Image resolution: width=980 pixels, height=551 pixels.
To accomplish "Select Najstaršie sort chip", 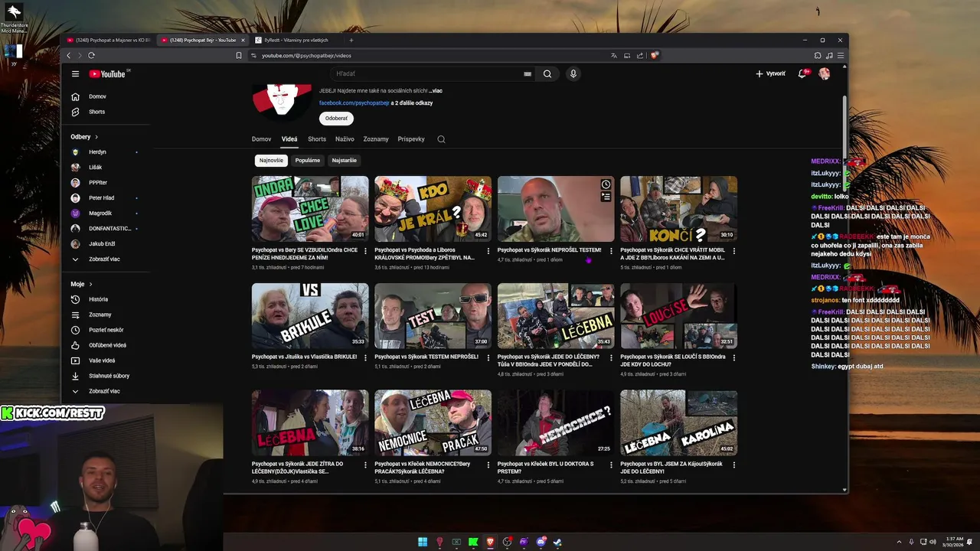I will (345, 161).
